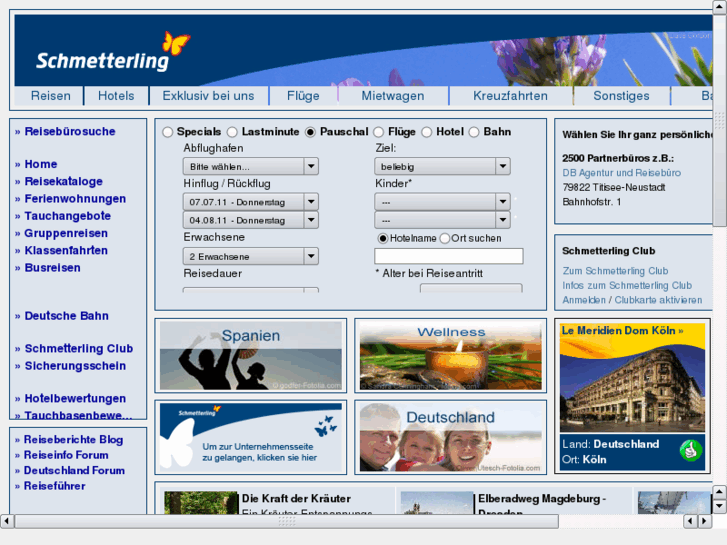The height and width of the screenshot is (545, 727).
Task: Open the 'Die Kraft der Kräuter' article
Action: click(x=296, y=499)
